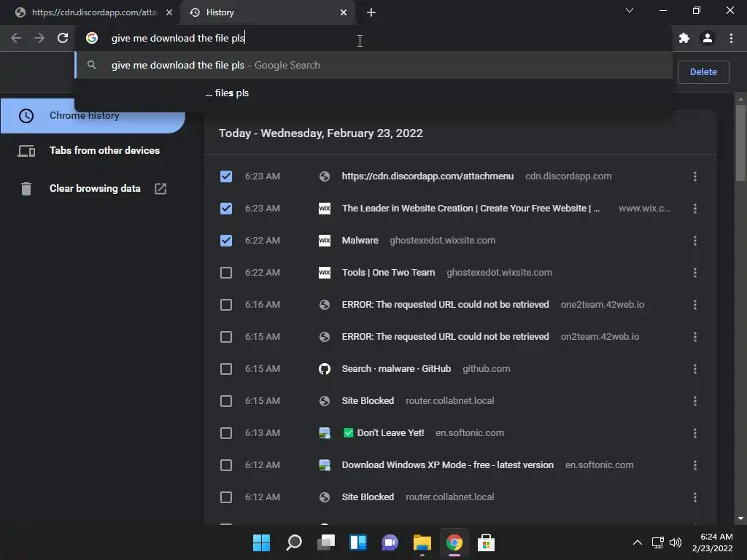Image resolution: width=747 pixels, height=560 pixels.
Task: Click the external link icon beside Clear browsing data
Action: (160, 189)
